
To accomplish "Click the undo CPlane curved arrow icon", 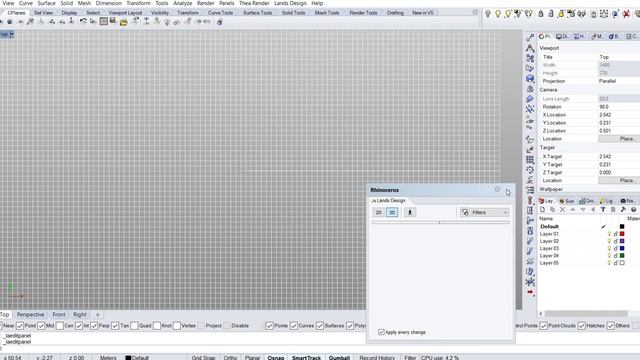I will (x=83, y=21).
